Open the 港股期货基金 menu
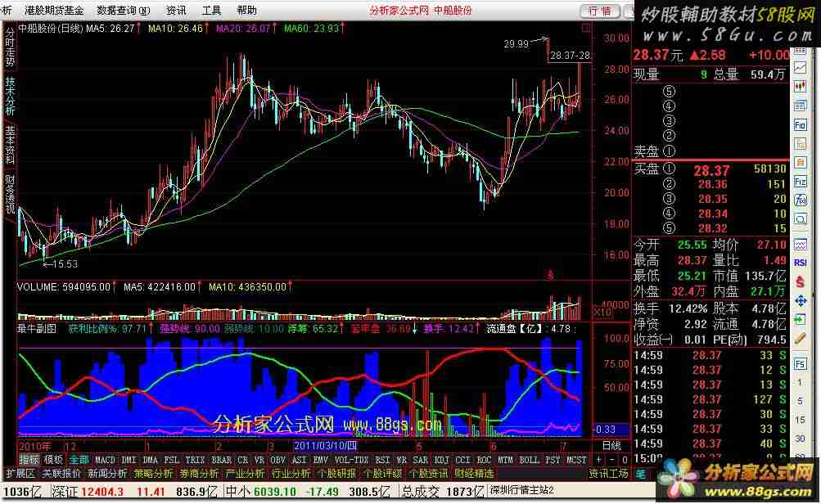Image resolution: width=821 pixels, height=504 pixels. (x=54, y=10)
